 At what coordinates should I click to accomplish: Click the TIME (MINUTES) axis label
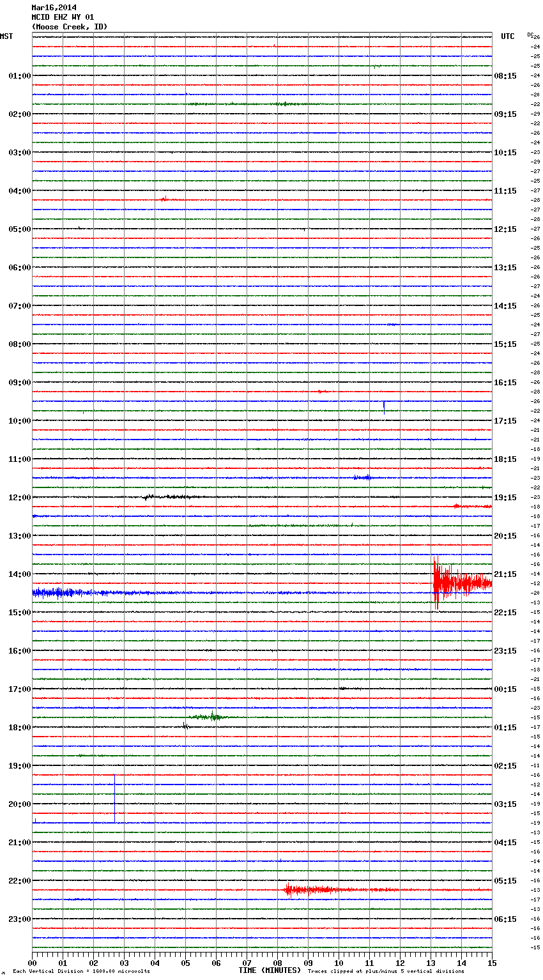click(x=270, y=970)
